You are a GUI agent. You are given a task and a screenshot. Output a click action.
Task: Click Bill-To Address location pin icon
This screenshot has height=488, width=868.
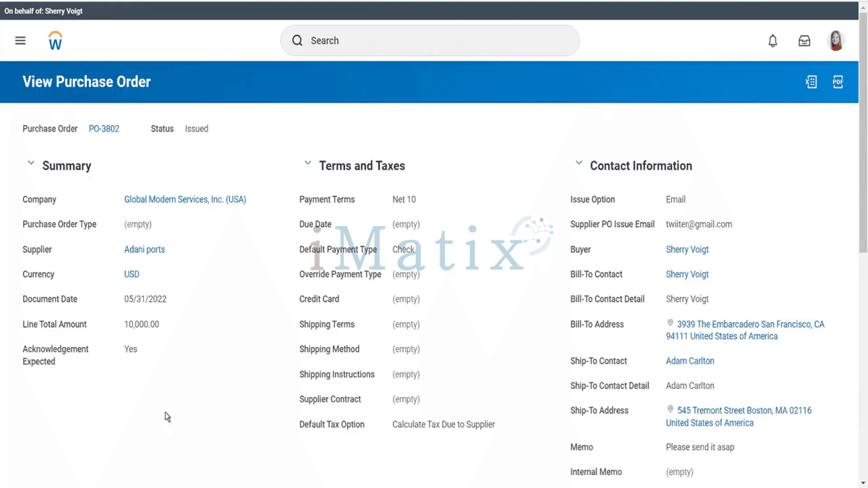pos(671,323)
